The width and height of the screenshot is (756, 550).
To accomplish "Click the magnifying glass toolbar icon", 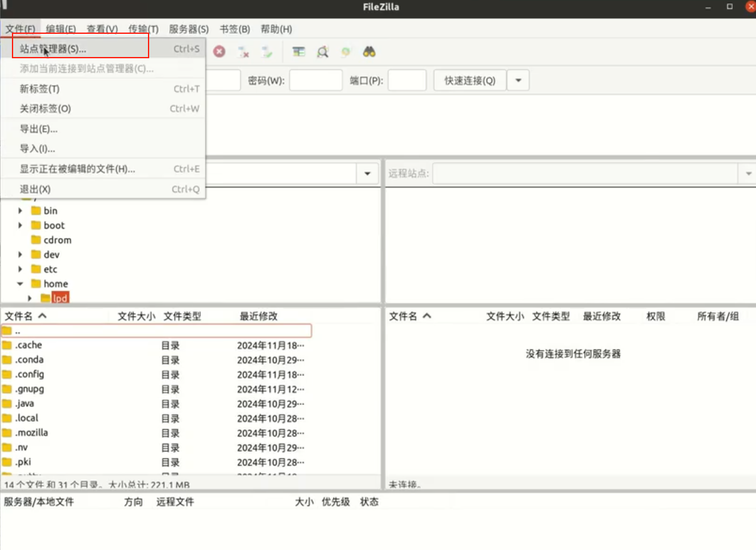I will [x=322, y=52].
